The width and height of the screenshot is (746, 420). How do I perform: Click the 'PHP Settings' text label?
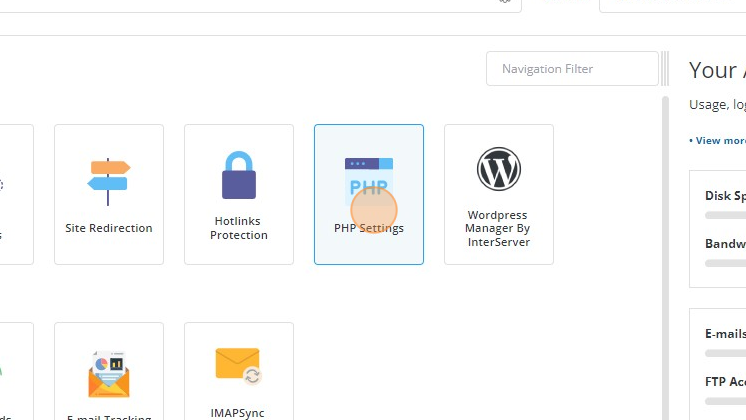369,228
